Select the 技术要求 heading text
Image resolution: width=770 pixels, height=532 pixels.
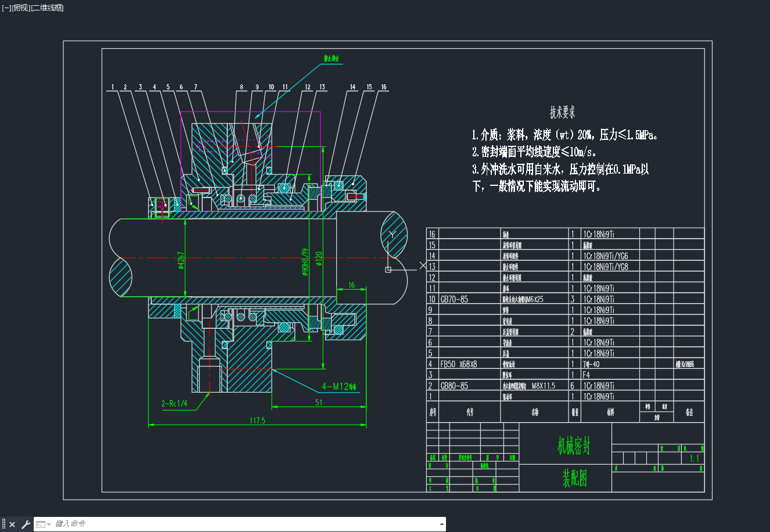[x=563, y=113]
